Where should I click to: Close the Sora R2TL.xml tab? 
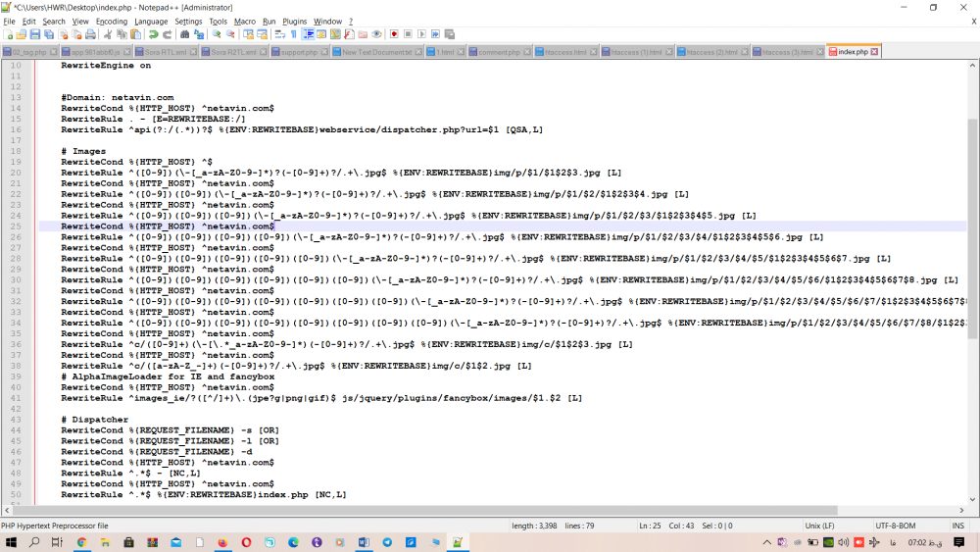[x=263, y=52]
